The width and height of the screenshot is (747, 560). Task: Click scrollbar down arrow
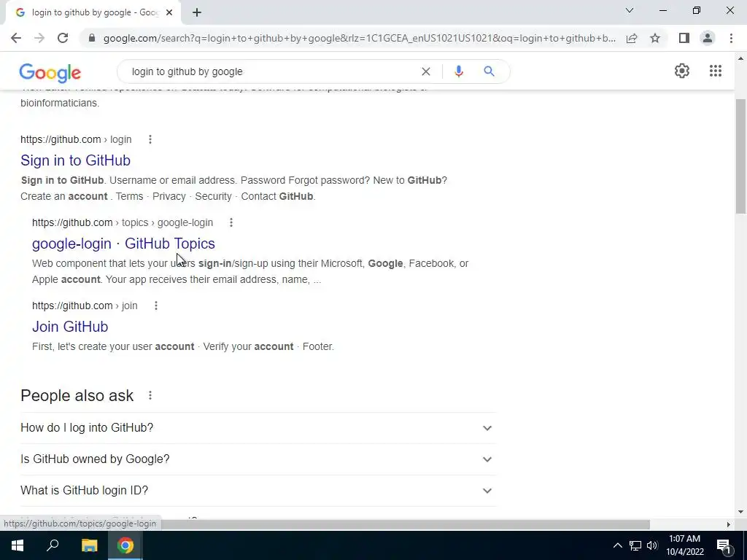(x=741, y=512)
